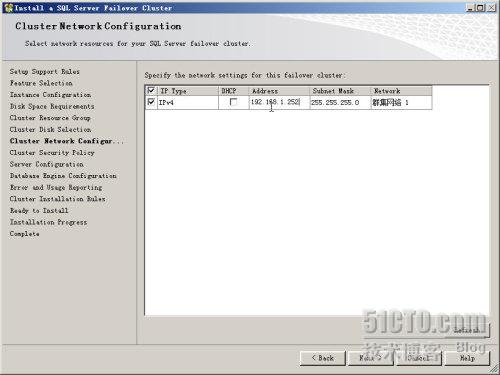Click the DHCP column header
The width and height of the screenshot is (500, 375).
(233, 91)
